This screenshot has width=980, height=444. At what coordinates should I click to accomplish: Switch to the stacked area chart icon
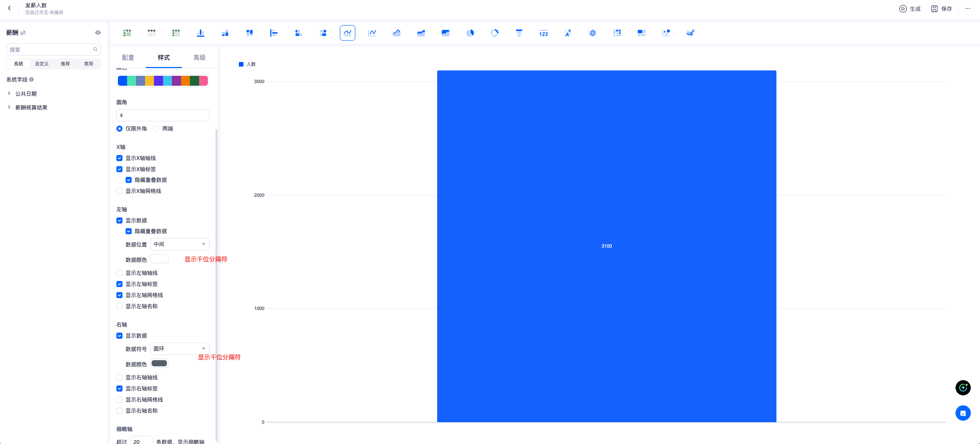[x=421, y=33]
